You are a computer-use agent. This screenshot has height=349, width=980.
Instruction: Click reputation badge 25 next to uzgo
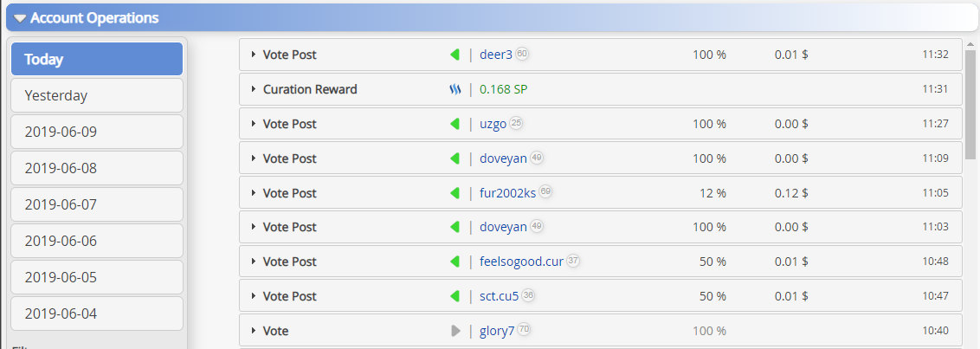click(516, 123)
